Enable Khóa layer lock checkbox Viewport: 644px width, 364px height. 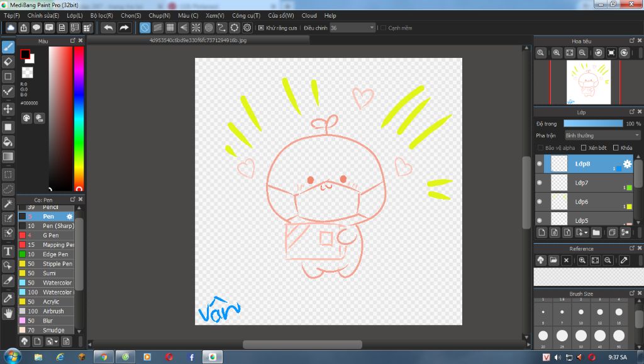point(616,147)
